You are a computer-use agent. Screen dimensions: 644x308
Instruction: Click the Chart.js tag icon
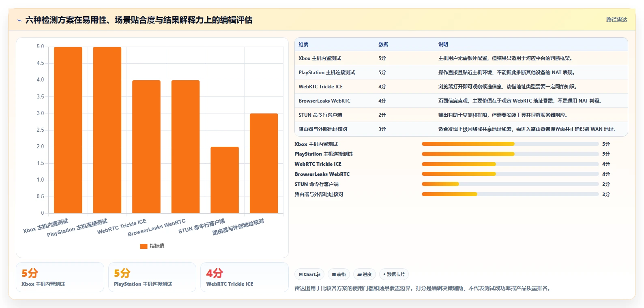pyautogui.click(x=301, y=275)
